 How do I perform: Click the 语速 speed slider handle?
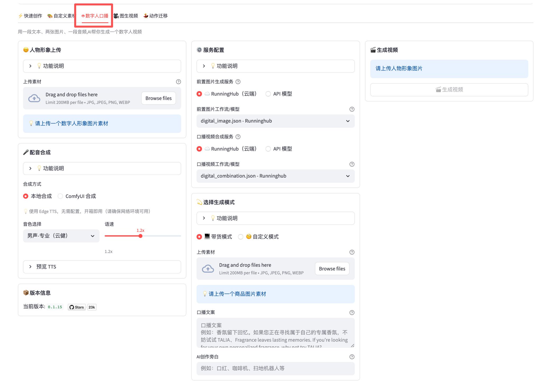point(140,236)
